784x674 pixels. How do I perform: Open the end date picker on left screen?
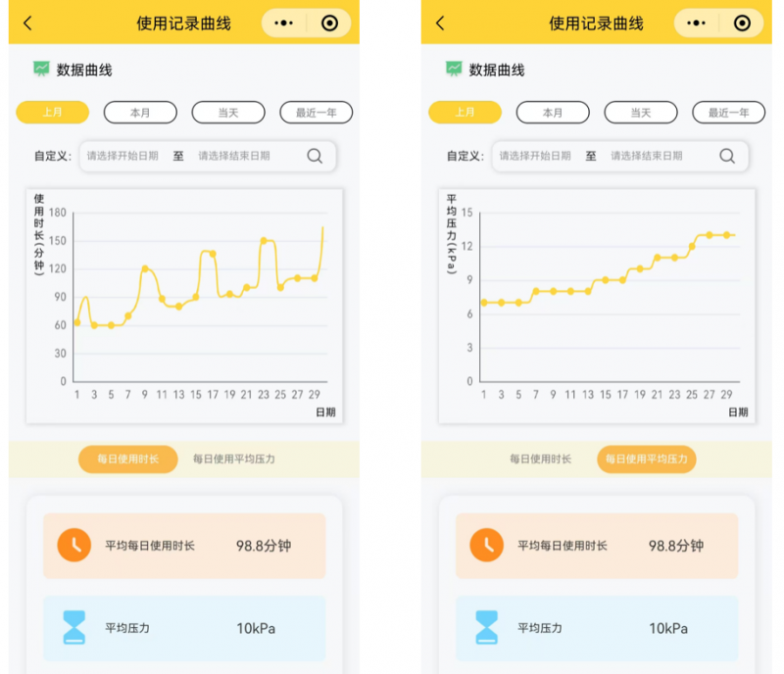[x=234, y=156]
